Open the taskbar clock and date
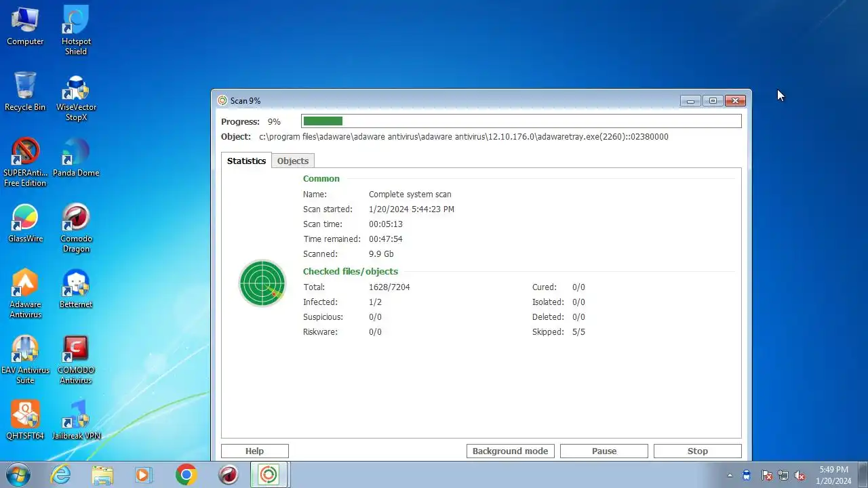868x488 pixels. click(x=833, y=475)
